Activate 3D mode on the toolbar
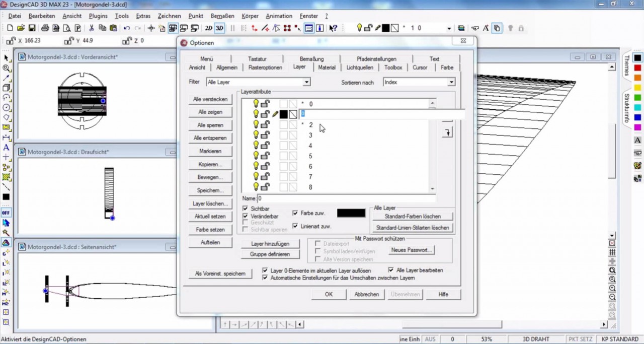The height and width of the screenshot is (344, 644). 218,28
